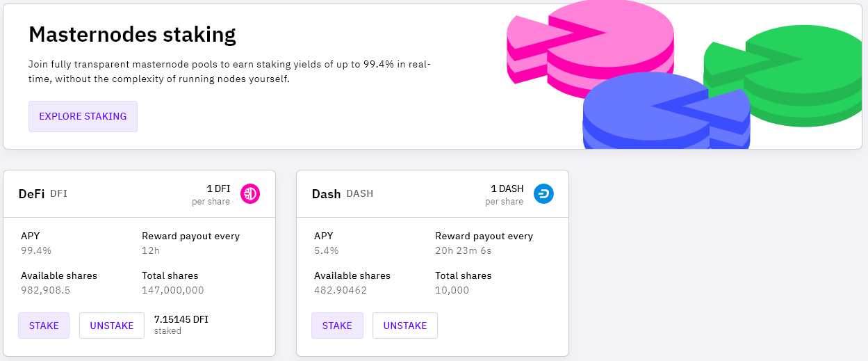Click the 7.15145 DFI staked amount
This screenshot has width=868, height=361.
coord(181,319)
